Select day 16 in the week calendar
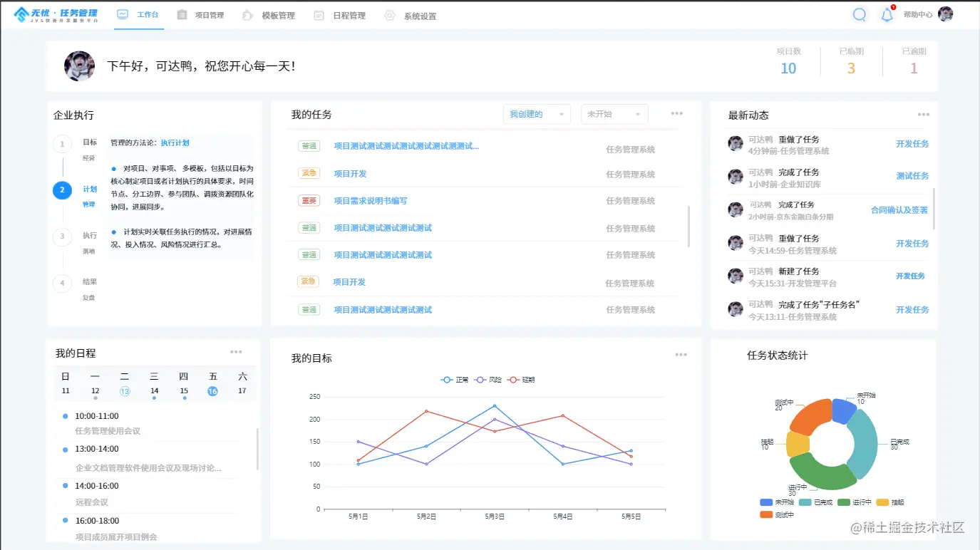 point(212,391)
